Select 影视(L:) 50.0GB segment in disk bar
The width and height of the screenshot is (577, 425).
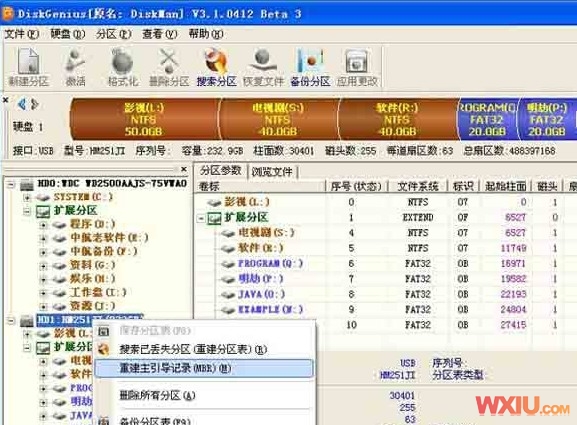[144, 119]
